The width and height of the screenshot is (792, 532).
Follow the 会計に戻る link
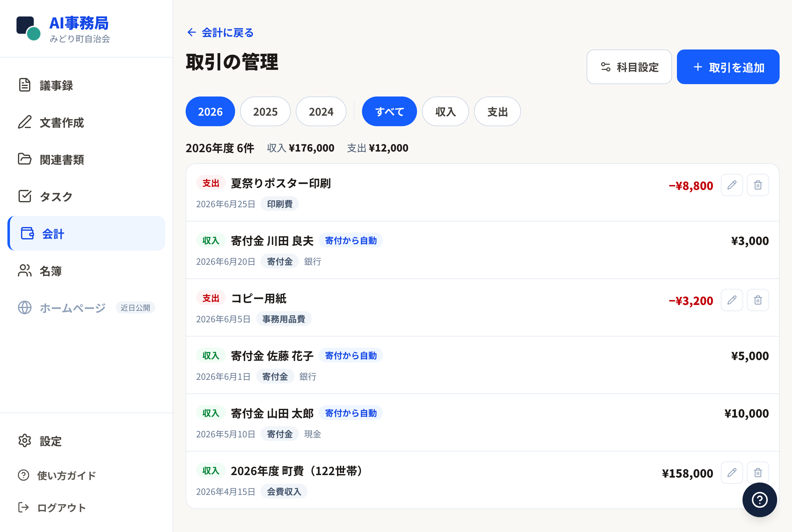click(220, 32)
